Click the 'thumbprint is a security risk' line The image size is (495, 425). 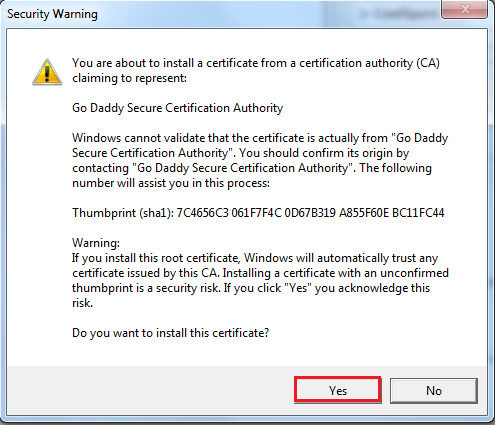(x=251, y=288)
